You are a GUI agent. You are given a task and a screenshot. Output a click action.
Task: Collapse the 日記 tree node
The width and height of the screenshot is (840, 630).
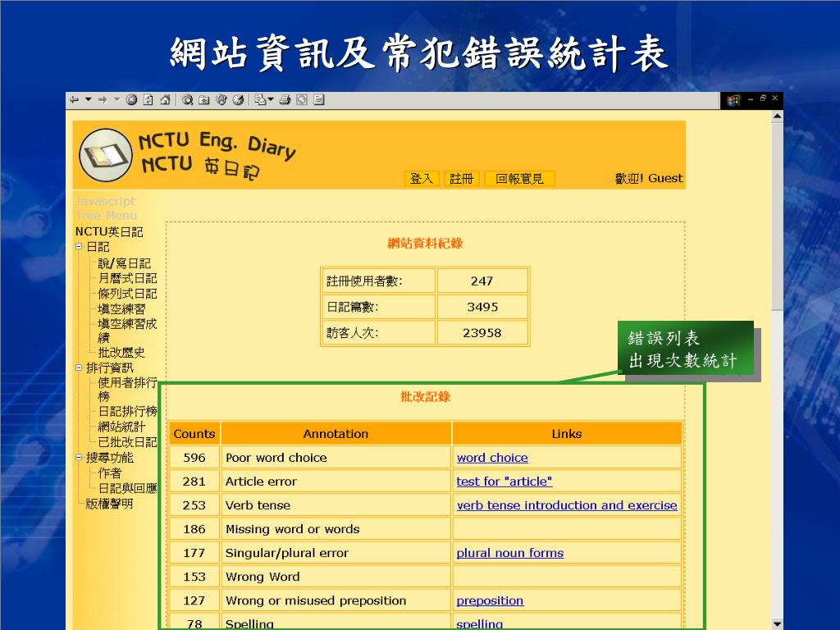(x=80, y=246)
